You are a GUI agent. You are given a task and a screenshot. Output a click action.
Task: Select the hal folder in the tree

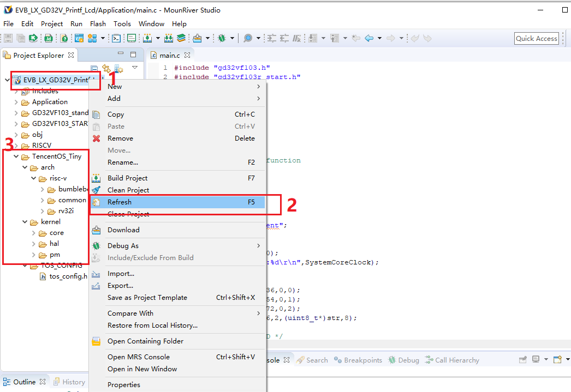(50, 244)
